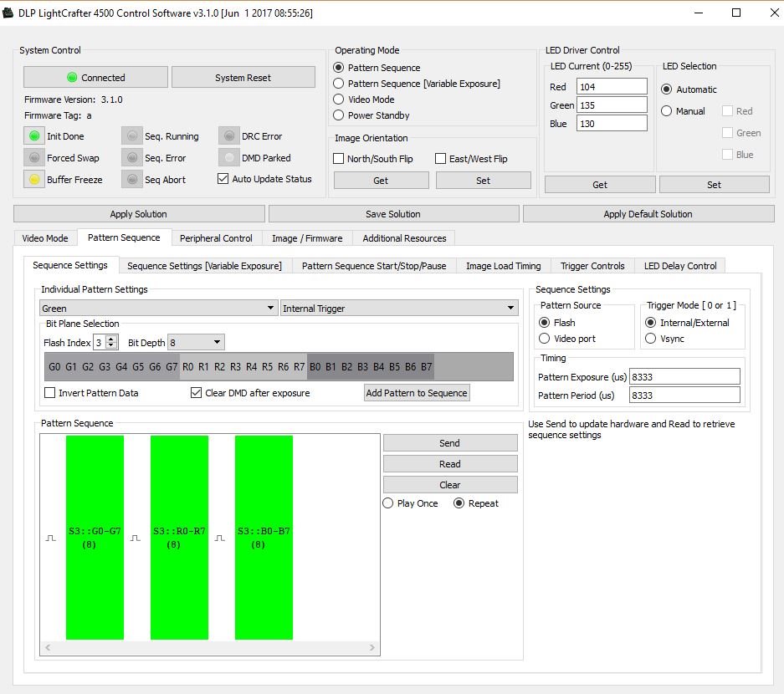The image size is (784, 694).
Task: Open the Internal Trigger dropdown
Action: (399, 309)
